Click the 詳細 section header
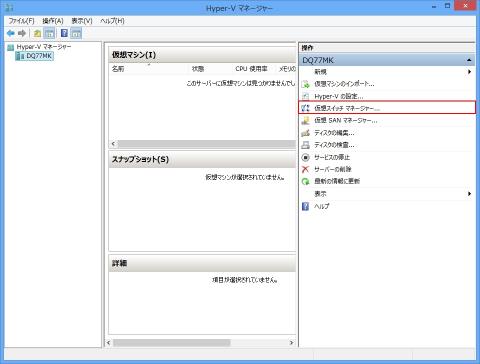 click(x=202, y=263)
